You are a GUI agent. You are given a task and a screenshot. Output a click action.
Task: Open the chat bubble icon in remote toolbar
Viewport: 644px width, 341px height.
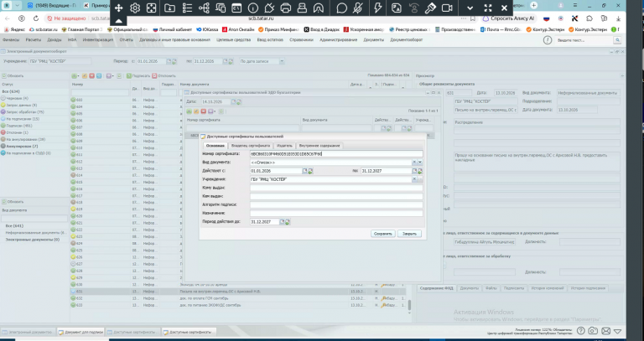pyautogui.click(x=341, y=8)
